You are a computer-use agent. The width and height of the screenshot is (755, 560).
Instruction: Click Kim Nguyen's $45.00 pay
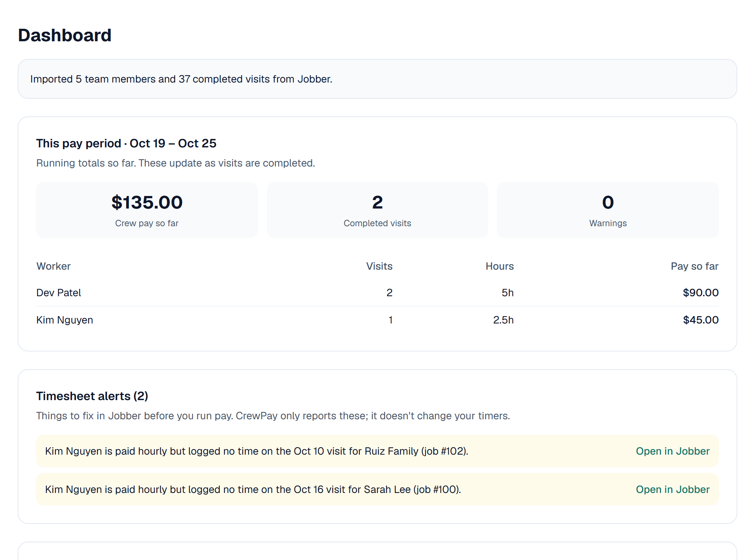point(700,320)
